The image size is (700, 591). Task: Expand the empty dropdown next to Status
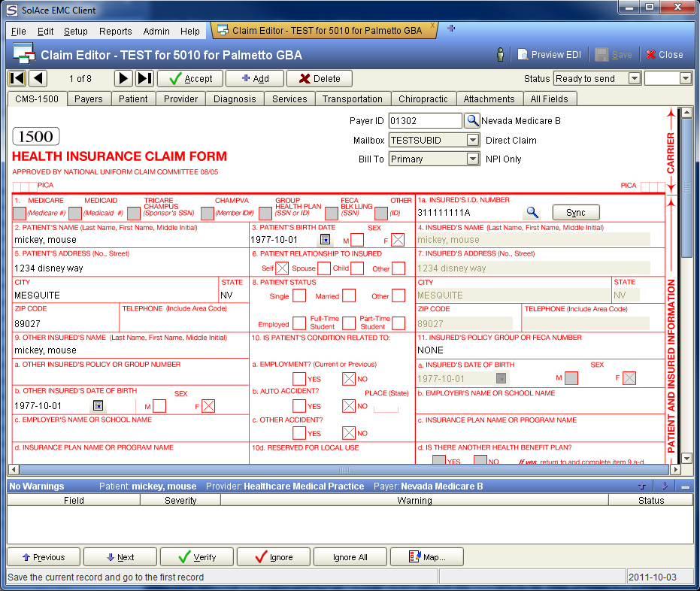point(686,78)
